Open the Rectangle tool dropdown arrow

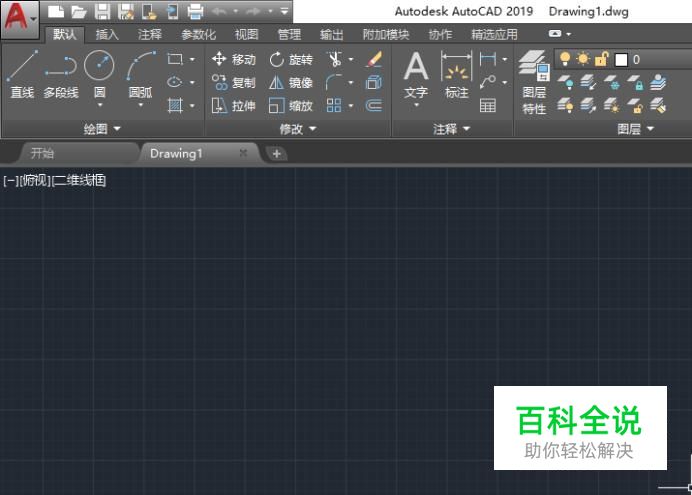click(x=192, y=59)
